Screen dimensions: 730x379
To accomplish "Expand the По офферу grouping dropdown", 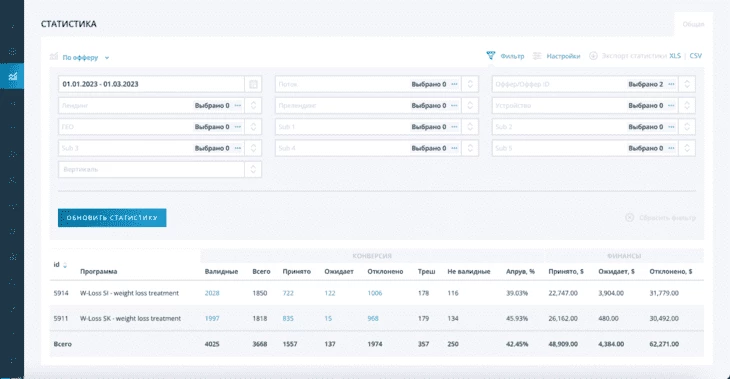I will [x=86, y=58].
